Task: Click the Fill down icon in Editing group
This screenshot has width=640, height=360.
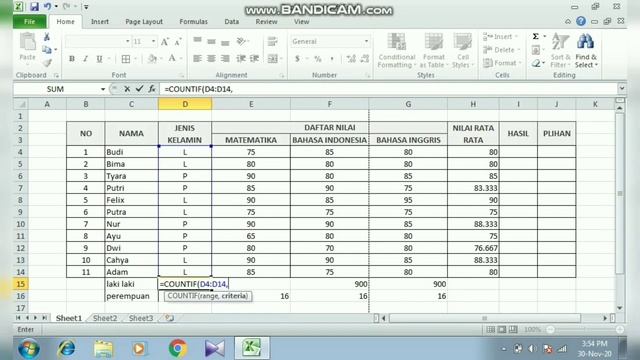Action: click(x=536, y=50)
